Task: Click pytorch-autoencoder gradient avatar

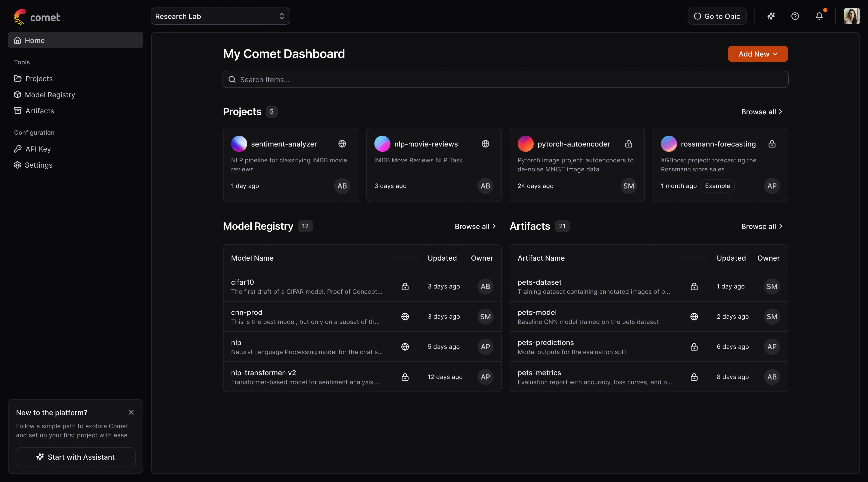Action: 525,144
